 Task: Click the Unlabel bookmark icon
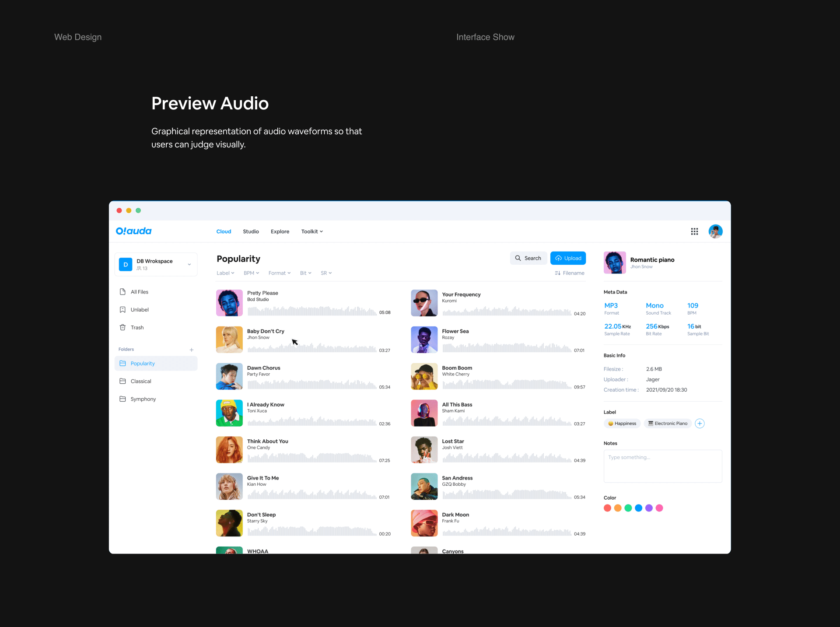click(x=122, y=310)
